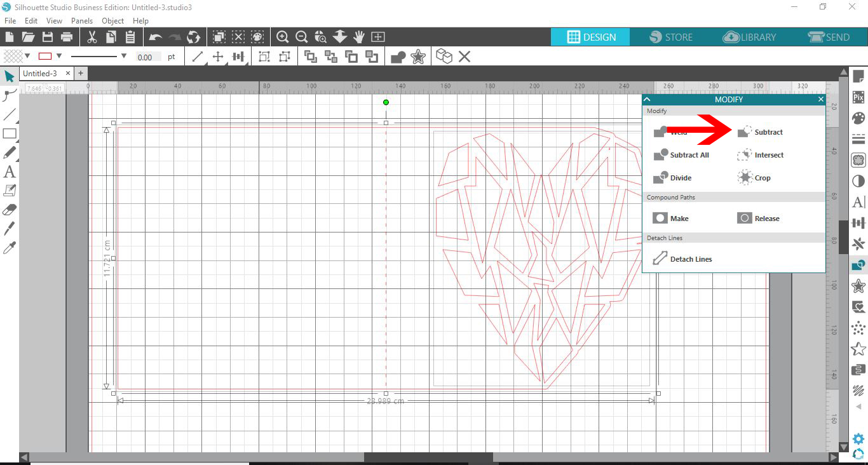This screenshot has height=465, width=868.
Task: Add a new document tab
Action: (80, 74)
